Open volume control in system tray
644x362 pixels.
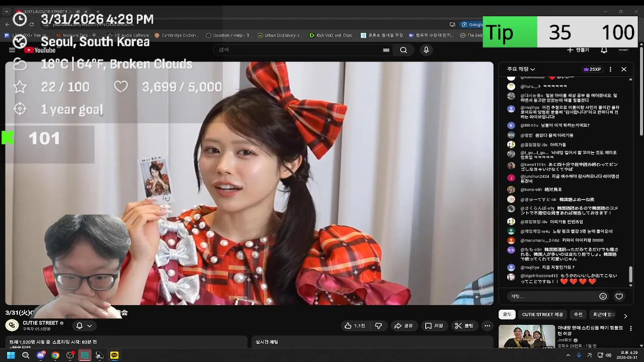tap(608, 355)
